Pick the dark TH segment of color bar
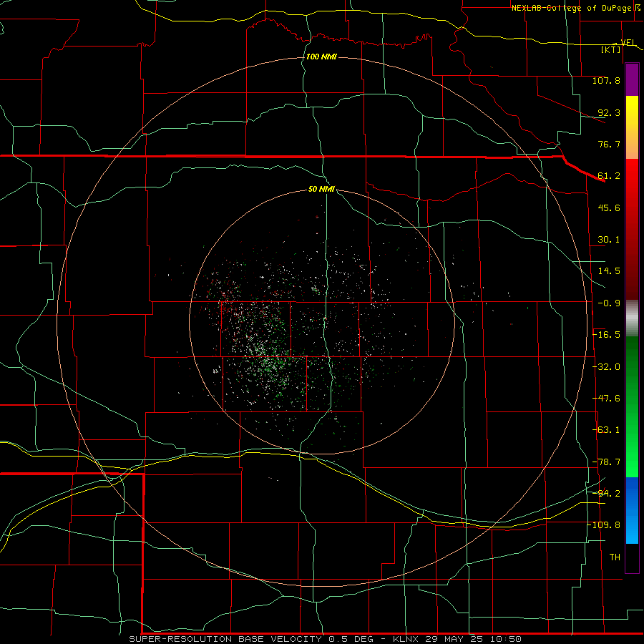 (632, 557)
